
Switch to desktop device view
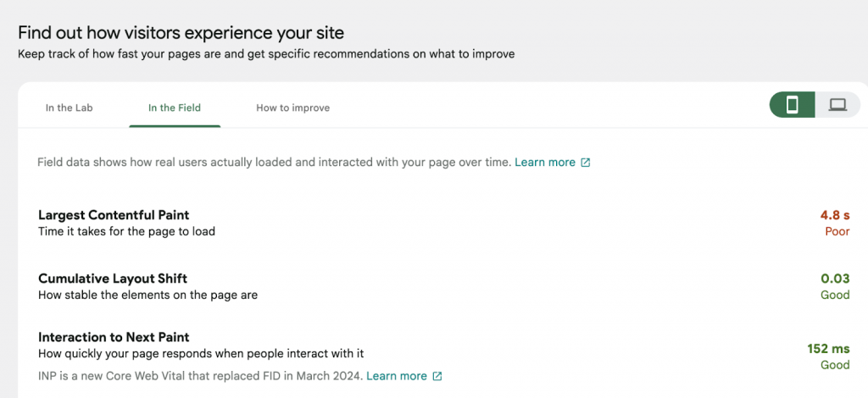point(837,105)
